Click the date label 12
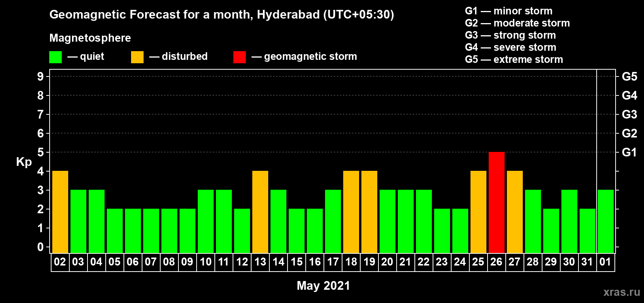This screenshot has width=644, height=303. (242, 262)
